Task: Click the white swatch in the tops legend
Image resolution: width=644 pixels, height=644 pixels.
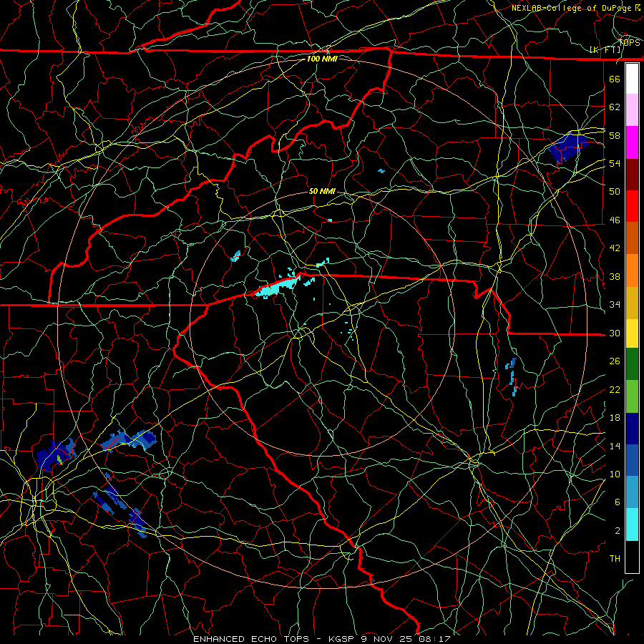Action: (x=632, y=79)
